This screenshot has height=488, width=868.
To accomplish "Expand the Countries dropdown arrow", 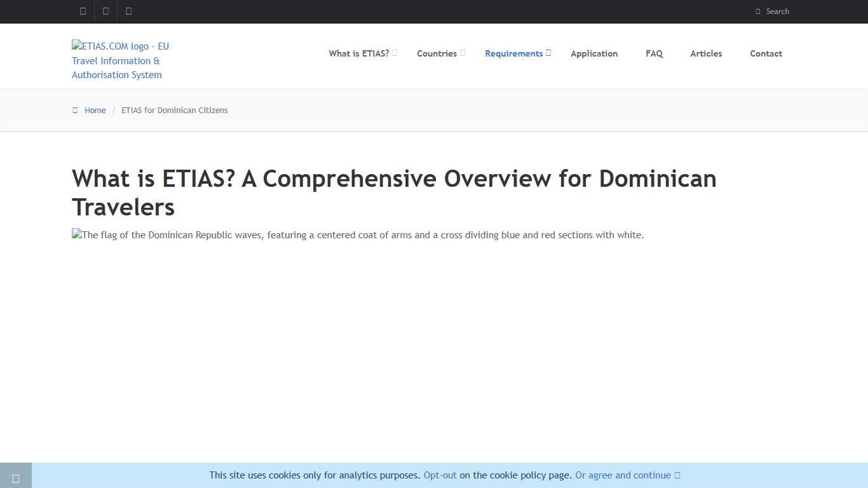I will point(463,53).
